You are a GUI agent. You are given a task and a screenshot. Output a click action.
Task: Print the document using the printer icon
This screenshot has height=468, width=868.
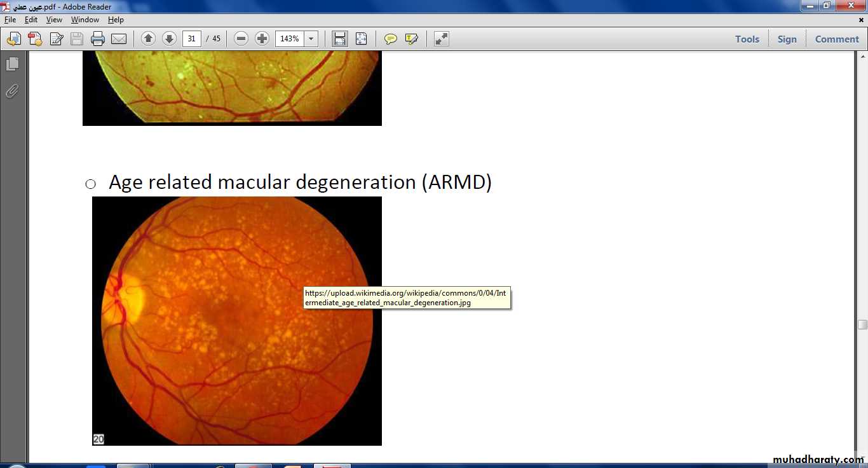97,39
